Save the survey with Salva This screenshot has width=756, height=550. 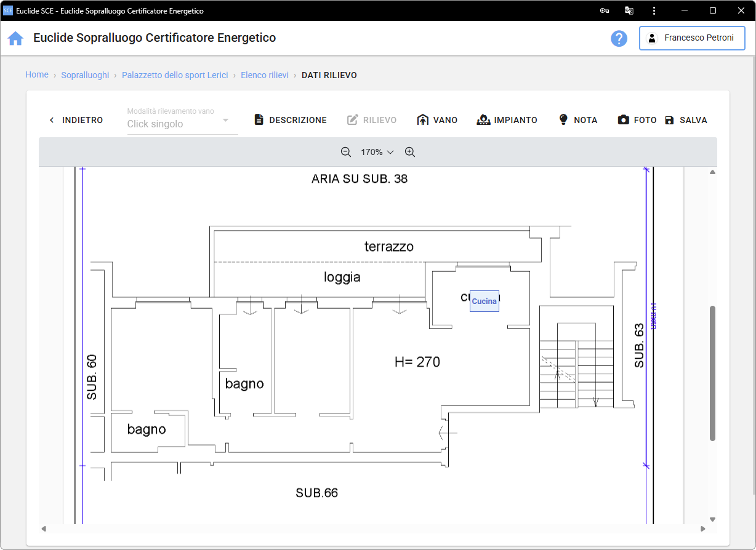tap(686, 120)
